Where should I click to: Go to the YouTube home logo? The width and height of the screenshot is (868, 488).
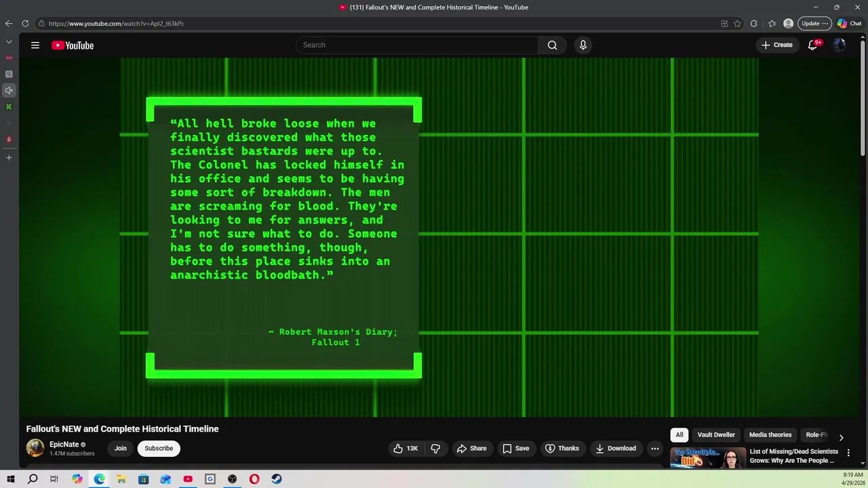[73, 45]
